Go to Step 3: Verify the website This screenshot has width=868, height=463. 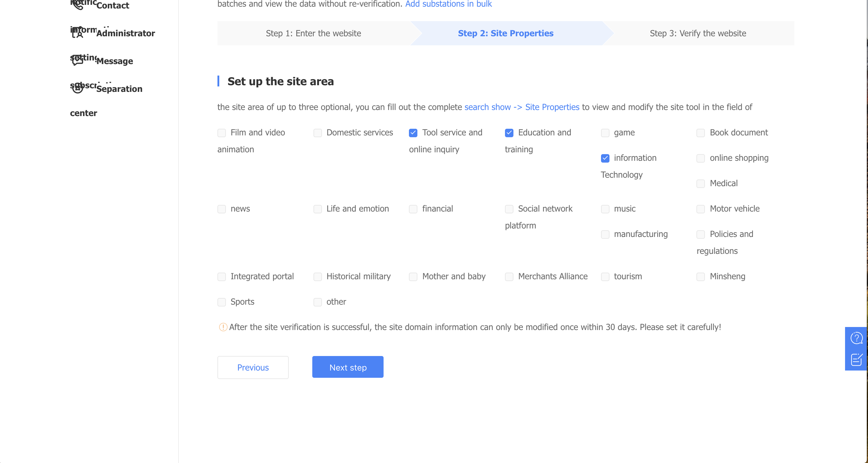point(698,33)
